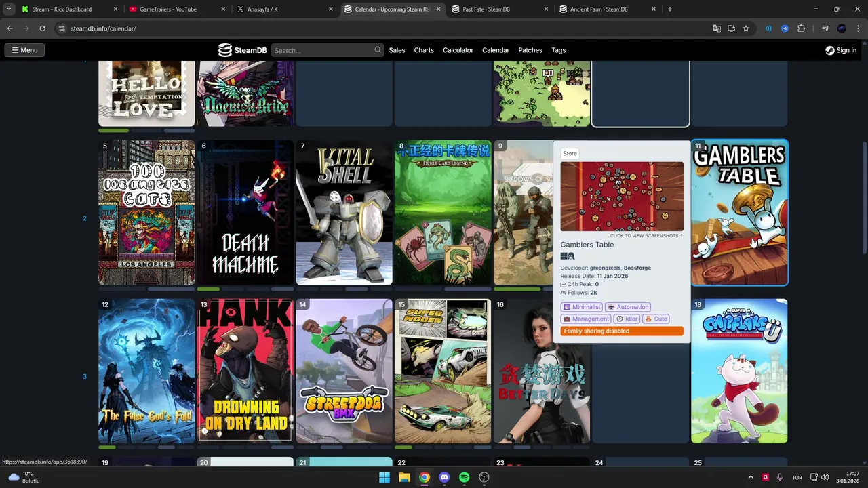Image resolution: width=868 pixels, height=488 pixels.
Task: Click the Chrome taskbar icon
Action: click(x=424, y=477)
